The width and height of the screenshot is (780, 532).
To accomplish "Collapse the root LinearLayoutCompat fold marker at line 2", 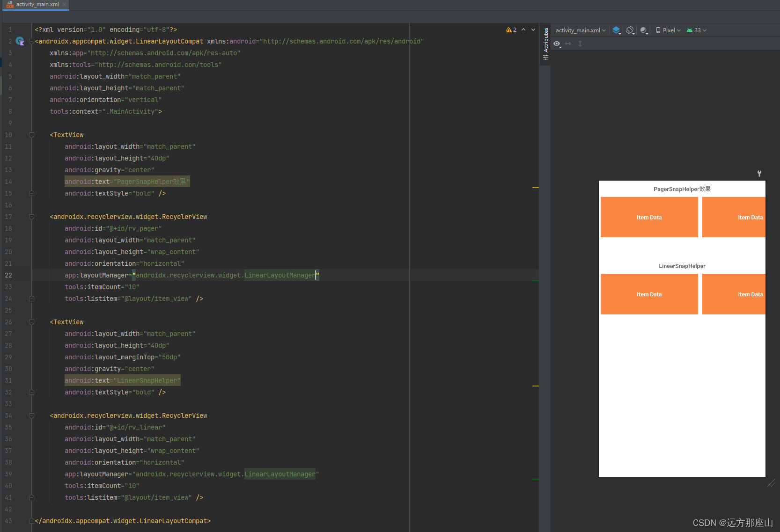I will click(31, 41).
